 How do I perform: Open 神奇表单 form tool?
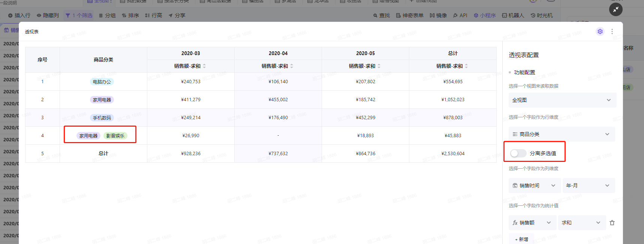tap(410, 15)
